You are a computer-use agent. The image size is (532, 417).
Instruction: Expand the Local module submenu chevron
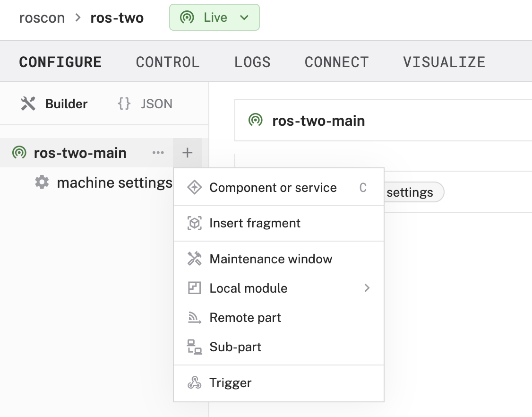click(x=367, y=288)
